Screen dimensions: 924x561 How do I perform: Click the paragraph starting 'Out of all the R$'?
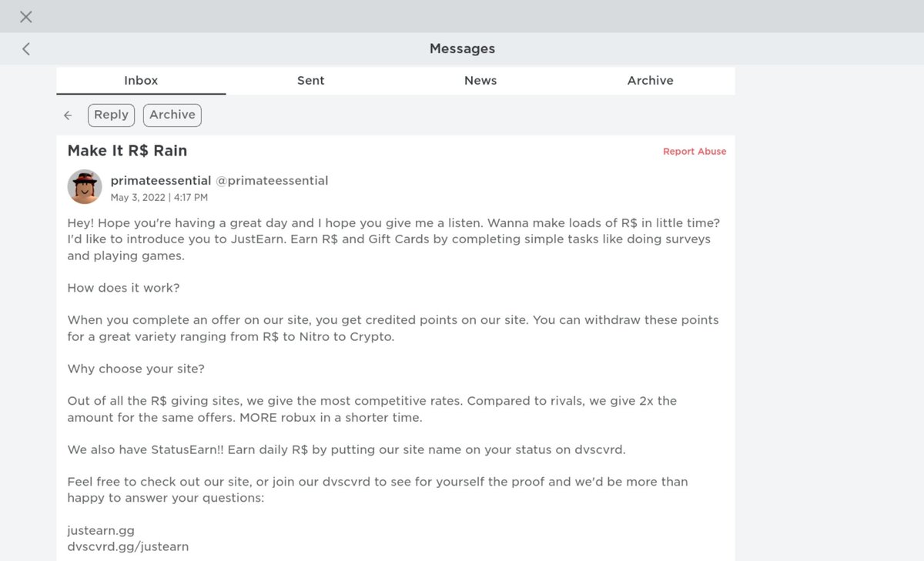click(x=373, y=409)
